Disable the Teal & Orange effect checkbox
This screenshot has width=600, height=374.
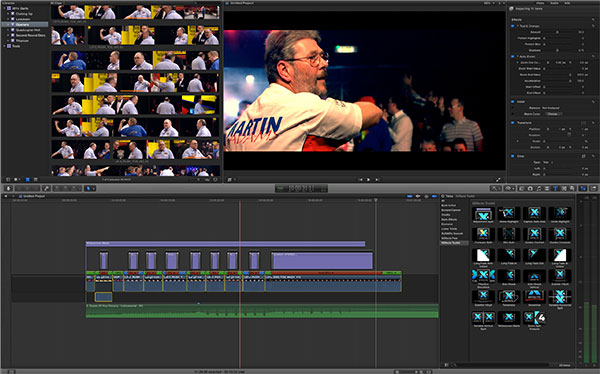tap(512, 26)
